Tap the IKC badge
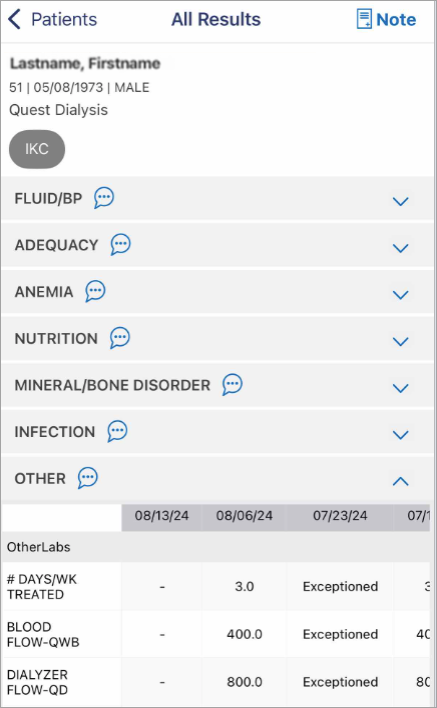Screen dimensions: 437x708 click(37, 149)
